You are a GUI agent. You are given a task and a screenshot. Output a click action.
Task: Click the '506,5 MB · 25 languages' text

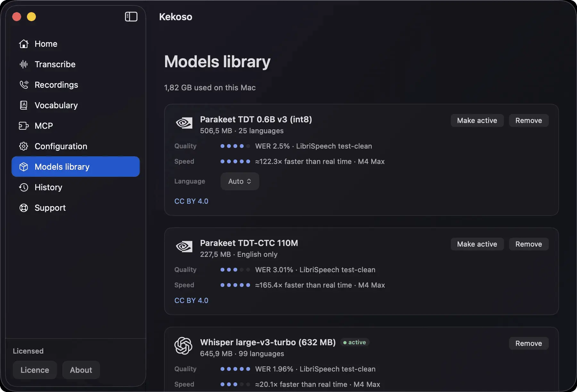coord(242,131)
